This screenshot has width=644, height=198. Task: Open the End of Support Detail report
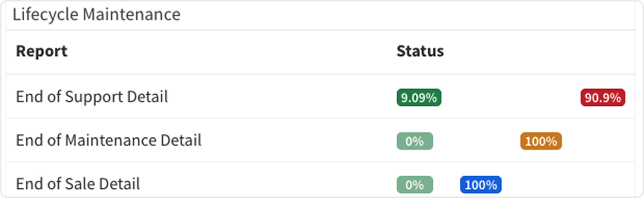[x=92, y=97]
